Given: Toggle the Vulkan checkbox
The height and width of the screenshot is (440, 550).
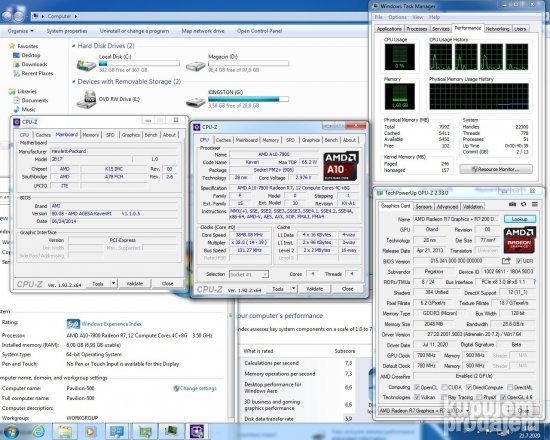Looking at the screenshot, I should tap(417, 397).
